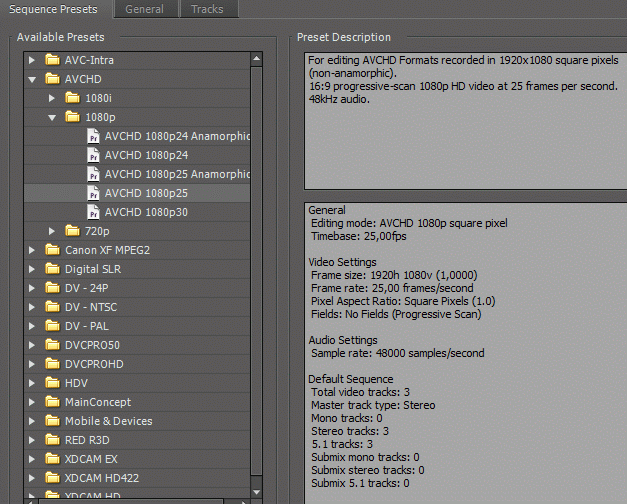Expand the DVCPRO50 folder arrow
Image resolution: width=627 pixels, height=504 pixels.
(32, 345)
